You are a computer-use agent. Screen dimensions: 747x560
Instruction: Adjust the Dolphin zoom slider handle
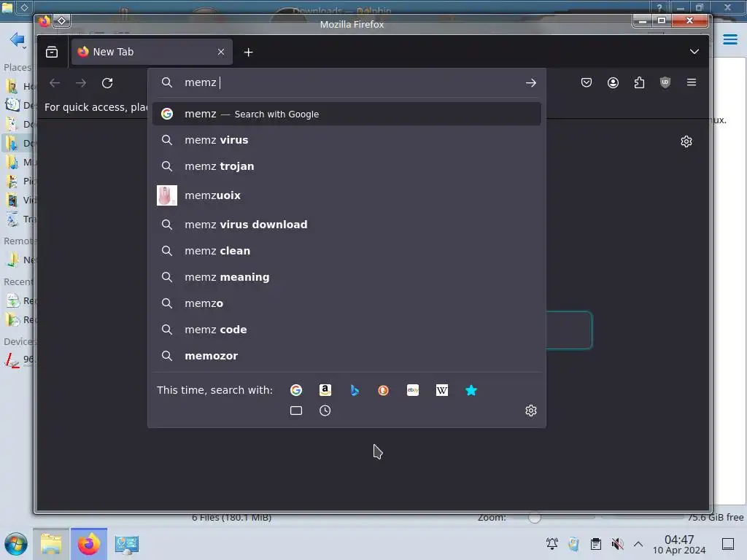coord(535,518)
